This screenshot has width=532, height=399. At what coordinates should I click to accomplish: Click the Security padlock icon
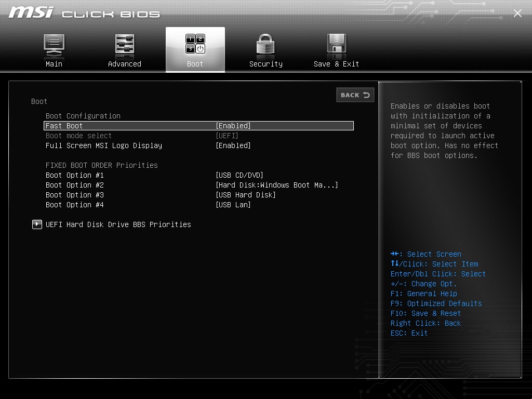265,45
